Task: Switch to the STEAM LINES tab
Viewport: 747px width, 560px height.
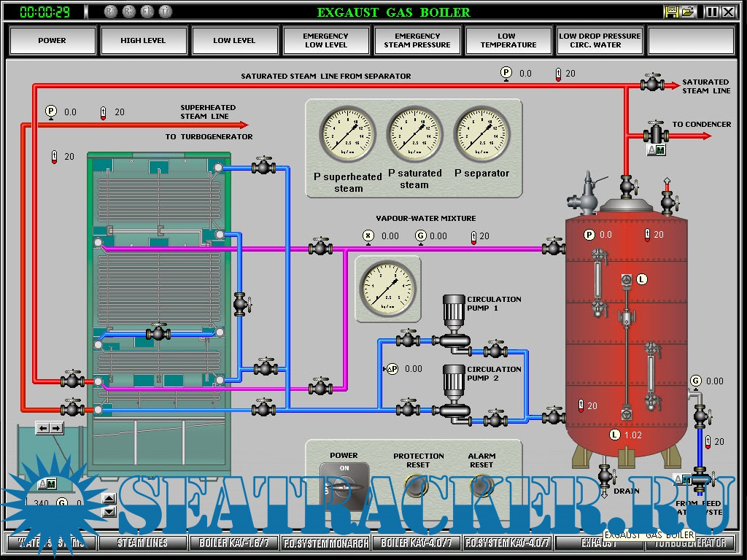Action: coord(143,542)
